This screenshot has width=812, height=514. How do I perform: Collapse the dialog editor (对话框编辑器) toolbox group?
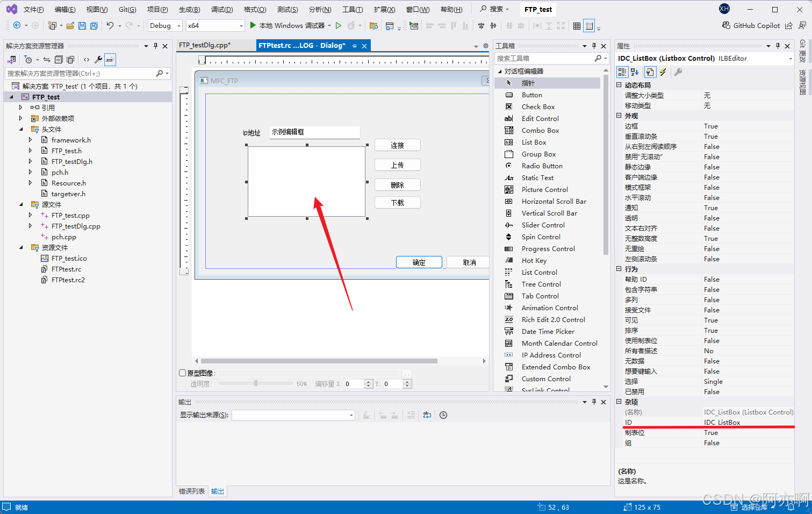[500, 71]
